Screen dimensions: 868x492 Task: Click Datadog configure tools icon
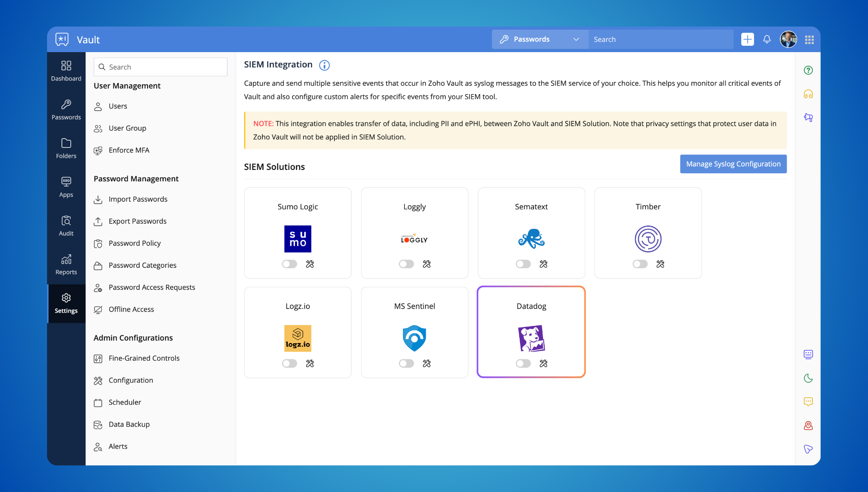tap(543, 364)
